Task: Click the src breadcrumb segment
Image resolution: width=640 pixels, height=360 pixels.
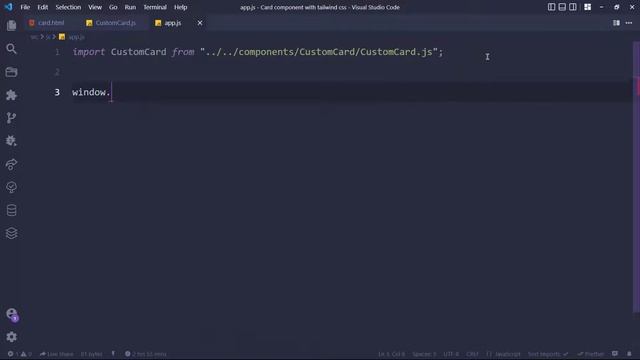Action: [34, 37]
